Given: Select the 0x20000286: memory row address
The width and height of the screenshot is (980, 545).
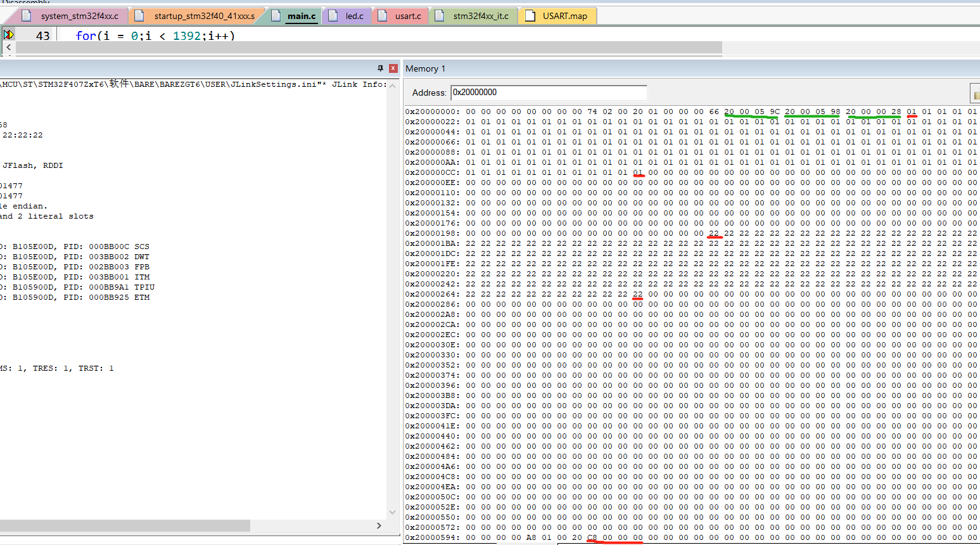Looking at the screenshot, I should click(433, 304).
